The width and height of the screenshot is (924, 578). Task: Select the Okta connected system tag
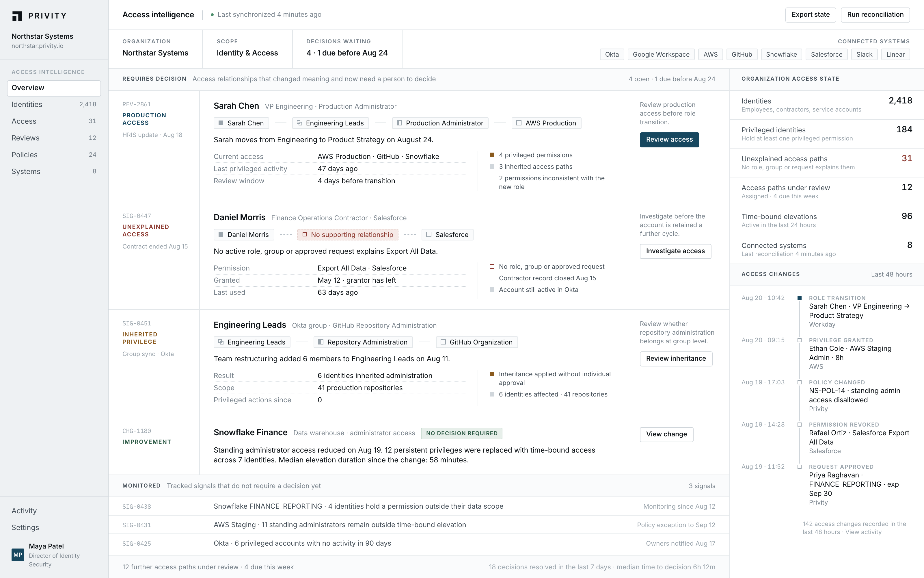(612, 54)
